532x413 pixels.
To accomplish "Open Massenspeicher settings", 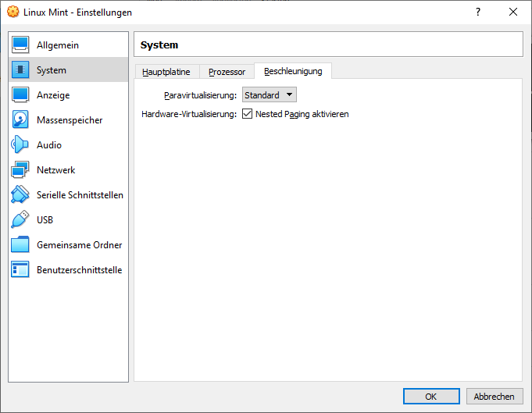I will 70,120.
